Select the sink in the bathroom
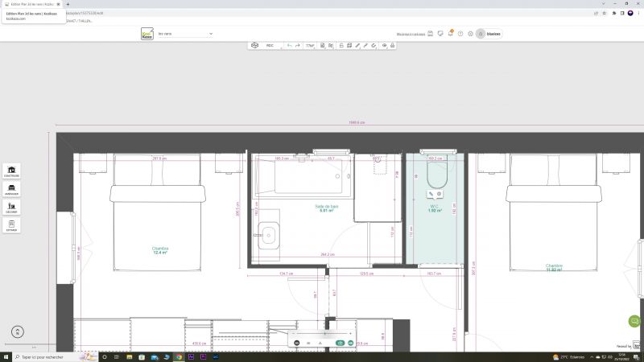The image size is (644, 362). 269,236
